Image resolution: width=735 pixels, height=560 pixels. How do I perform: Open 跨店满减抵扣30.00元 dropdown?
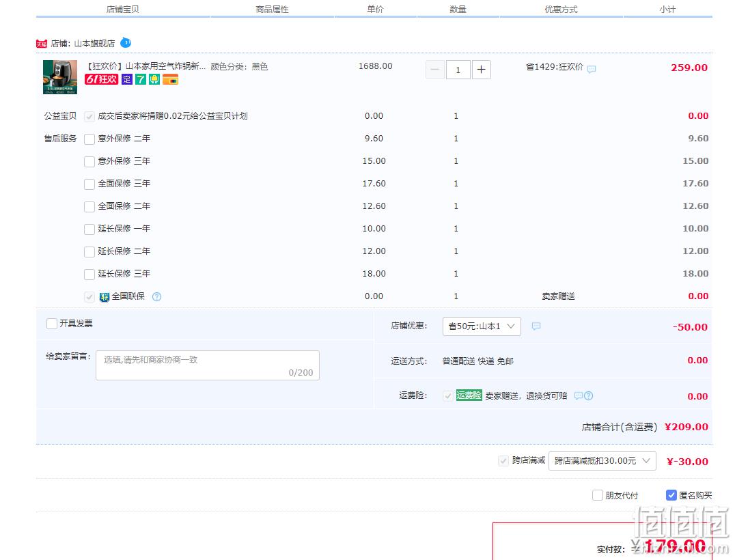tap(602, 461)
